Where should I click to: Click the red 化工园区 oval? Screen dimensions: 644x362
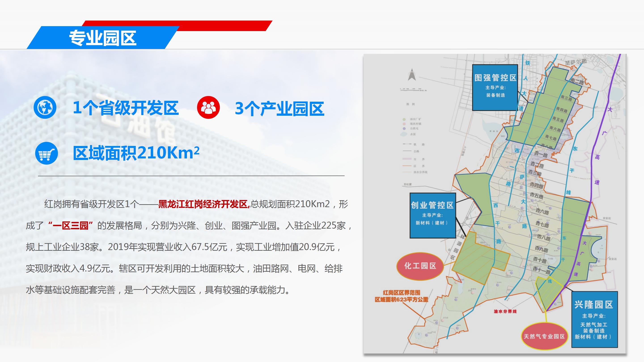420,266
